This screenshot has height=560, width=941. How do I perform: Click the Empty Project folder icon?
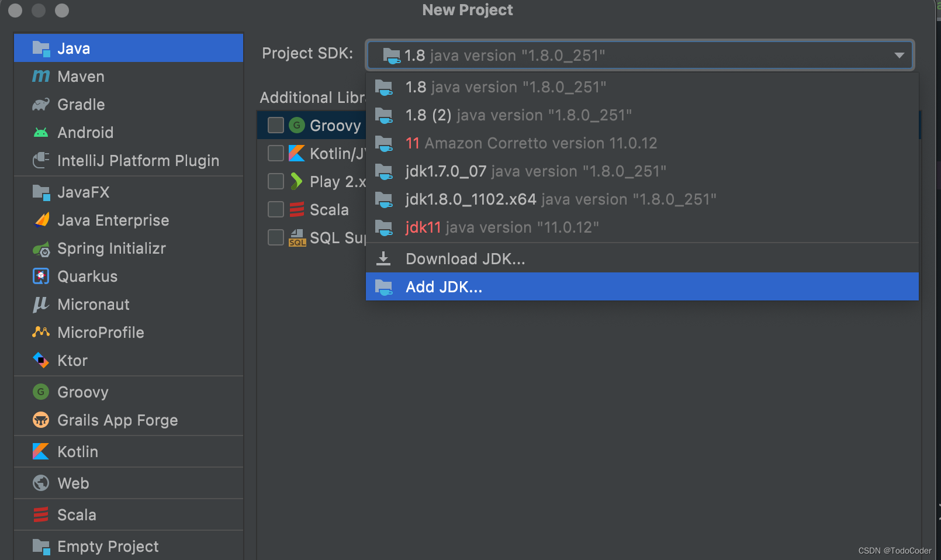point(41,547)
